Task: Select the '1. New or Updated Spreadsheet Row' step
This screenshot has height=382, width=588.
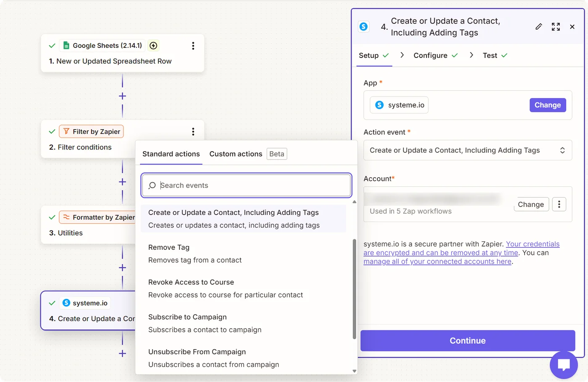Action: click(122, 53)
